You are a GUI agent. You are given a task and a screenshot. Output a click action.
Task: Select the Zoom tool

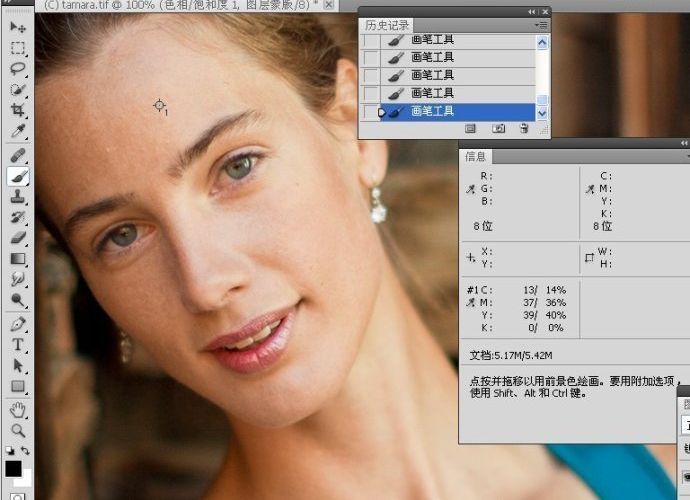(18, 430)
